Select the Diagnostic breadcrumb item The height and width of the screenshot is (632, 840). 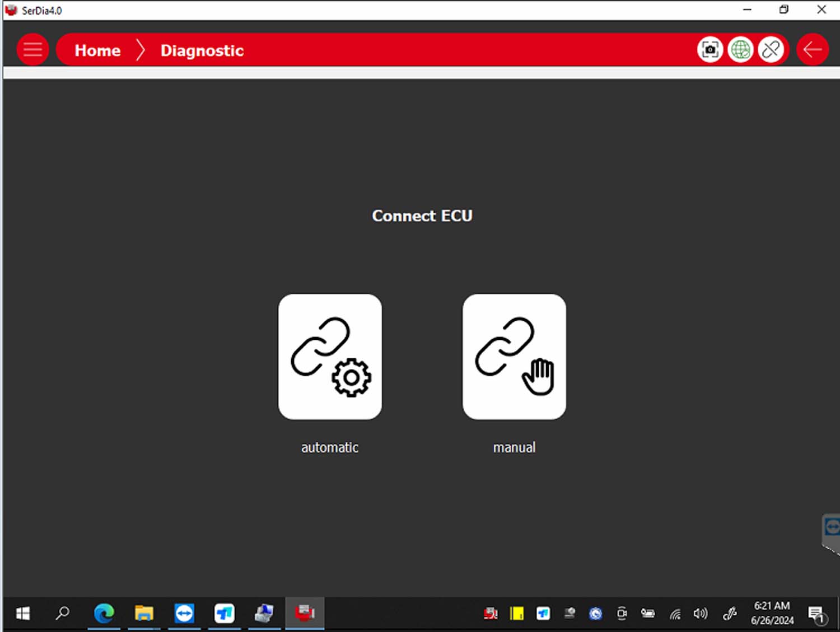(x=202, y=50)
